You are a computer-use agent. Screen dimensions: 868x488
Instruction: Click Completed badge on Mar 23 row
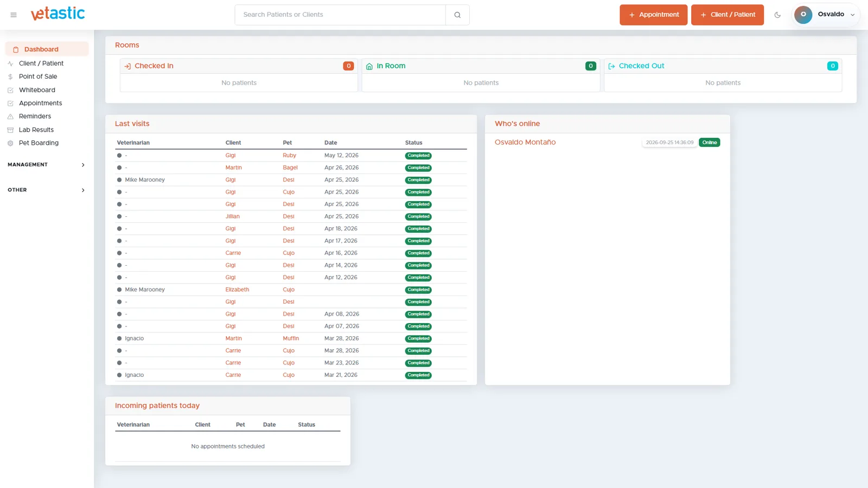[418, 363]
